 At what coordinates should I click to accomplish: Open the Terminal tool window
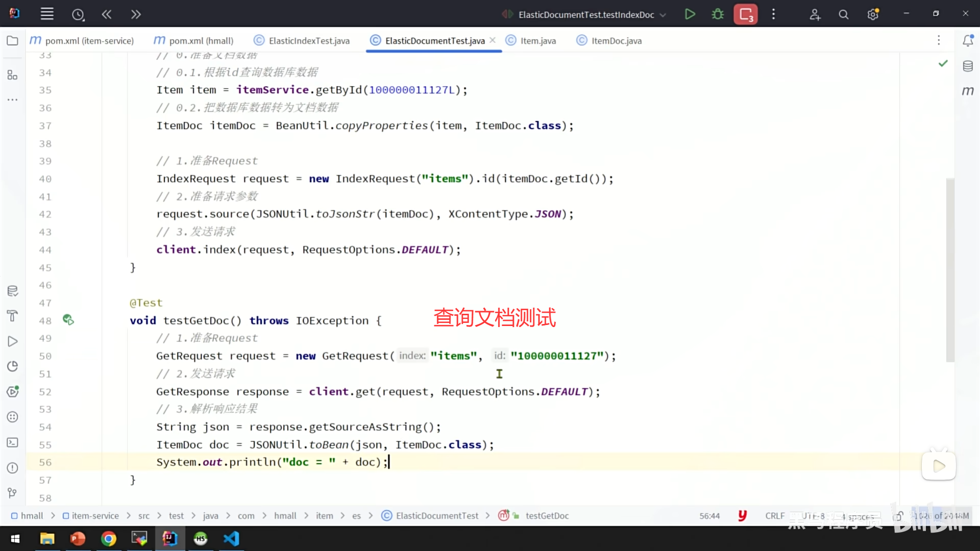[x=13, y=442]
